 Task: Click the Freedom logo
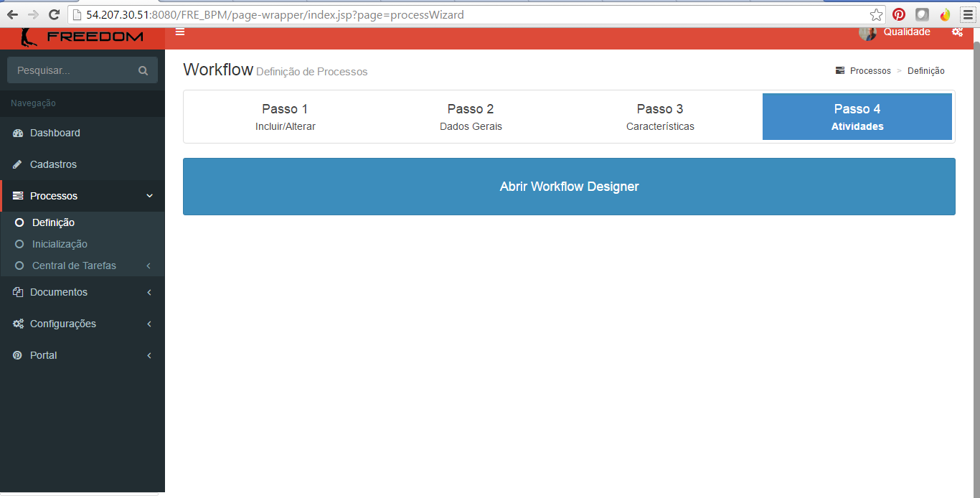[x=83, y=37]
